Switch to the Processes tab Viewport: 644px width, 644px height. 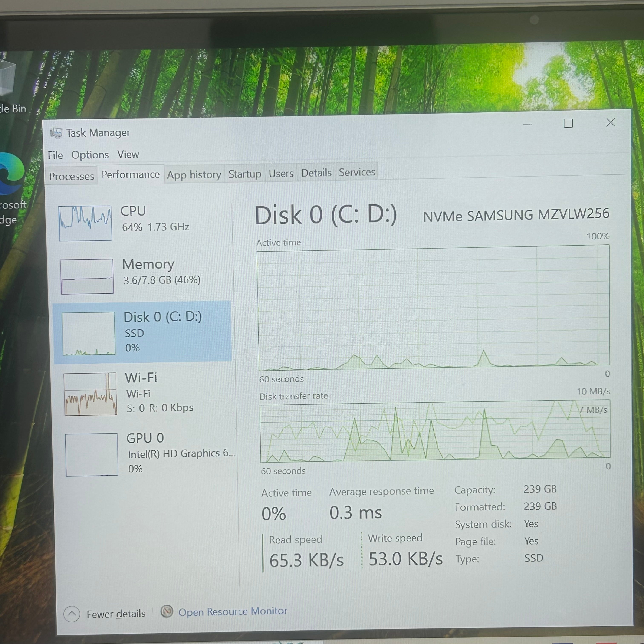pos(71,176)
